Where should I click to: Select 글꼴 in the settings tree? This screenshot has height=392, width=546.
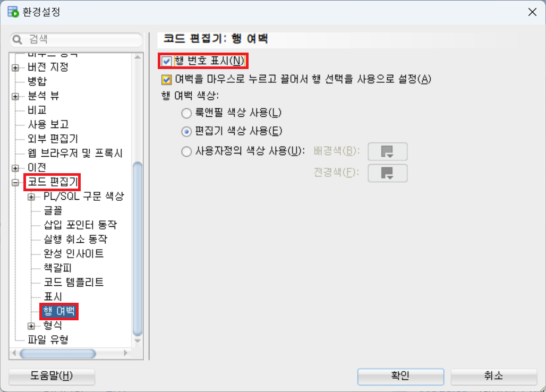(x=53, y=211)
